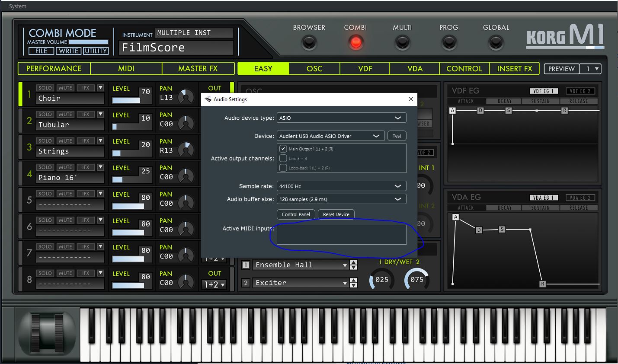Adjust the Choir PAN knob
The width and height of the screenshot is (618, 364).
click(186, 97)
